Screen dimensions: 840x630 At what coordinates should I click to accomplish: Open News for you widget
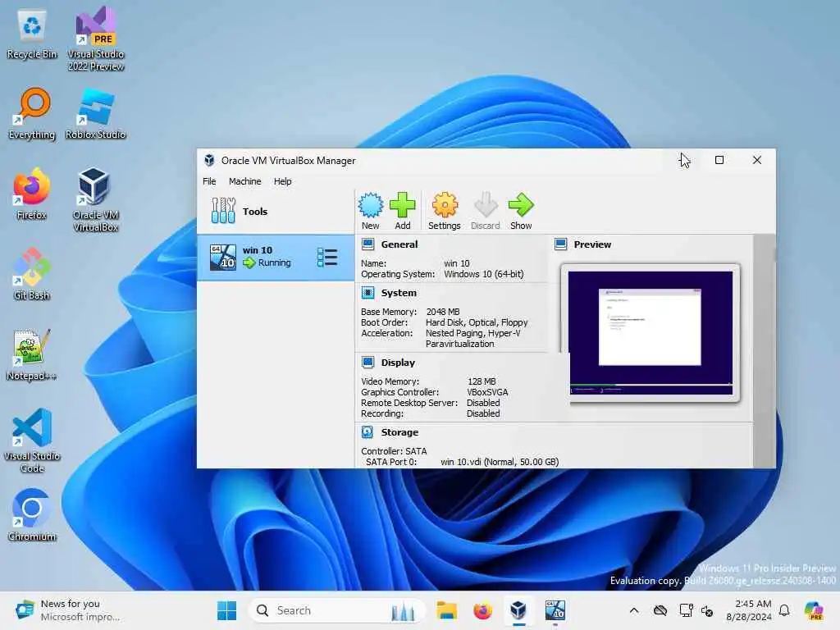(69, 610)
